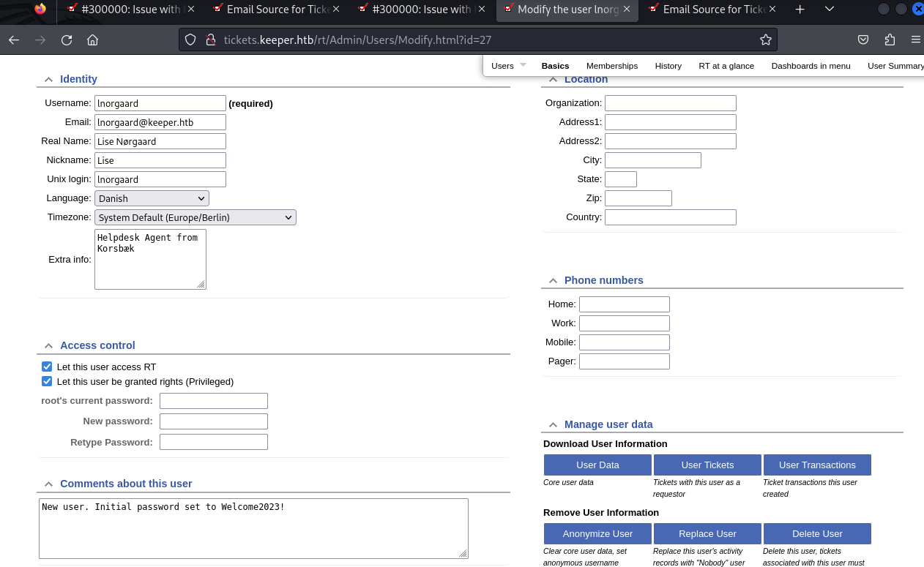Click the Email input field
The height and width of the screenshot is (567, 924).
(x=160, y=122)
